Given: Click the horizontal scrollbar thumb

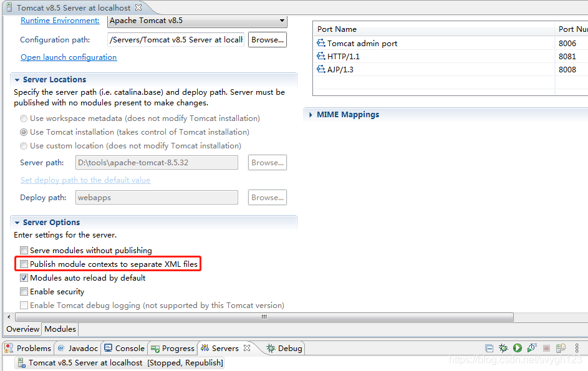Looking at the screenshot, I should click(x=264, y=317).
